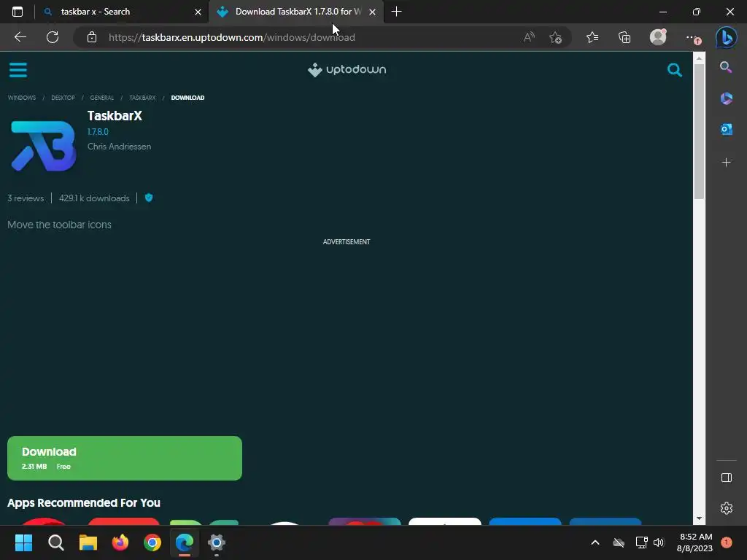Viewport: 747px width, 560px height.
Task: Click the Edge sidebar search icon
Action: pyautogui.click(x=726, y=67)
